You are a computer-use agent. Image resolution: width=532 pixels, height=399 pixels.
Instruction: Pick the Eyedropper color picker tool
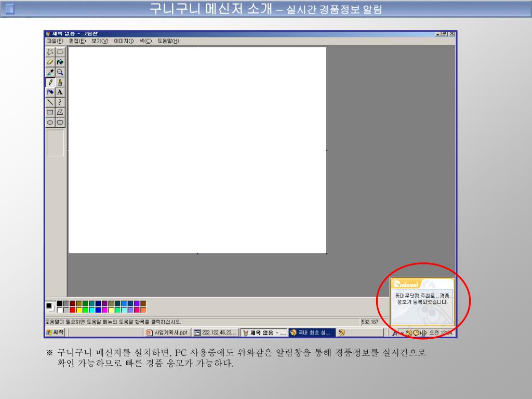(50, 72)
